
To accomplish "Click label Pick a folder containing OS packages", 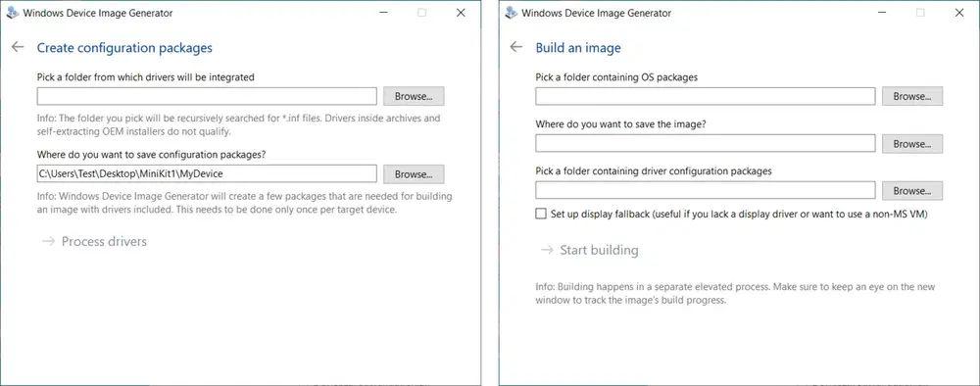I will click(616, 77).
